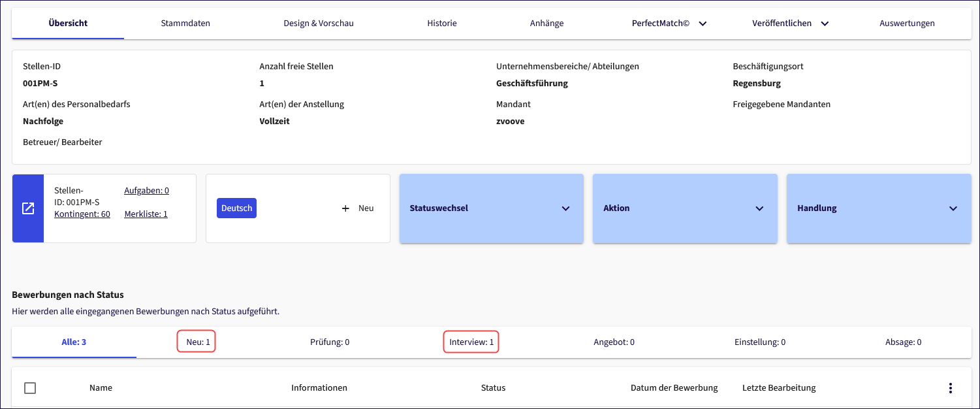Click the Deutsch language button

coord(236,208)
